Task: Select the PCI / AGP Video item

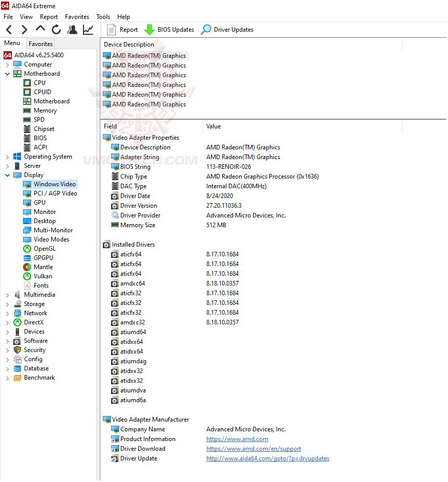Action: [x=55, y=193]
